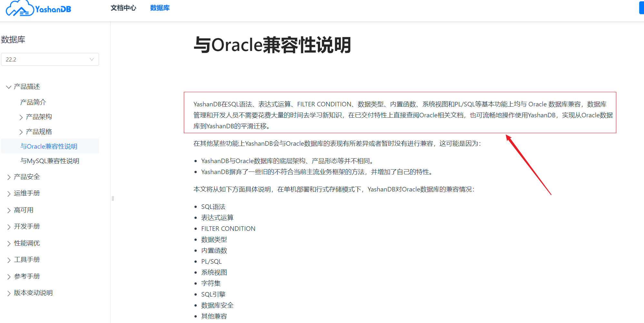Viewport: 644px width, 323px height.
Task: Click the 内置函数 list item
Action: tap(214, 250)
